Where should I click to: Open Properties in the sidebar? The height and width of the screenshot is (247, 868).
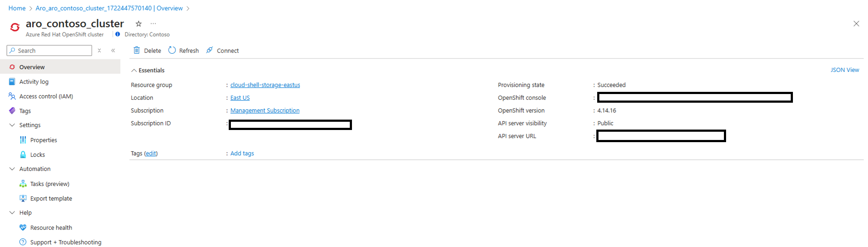43,140
